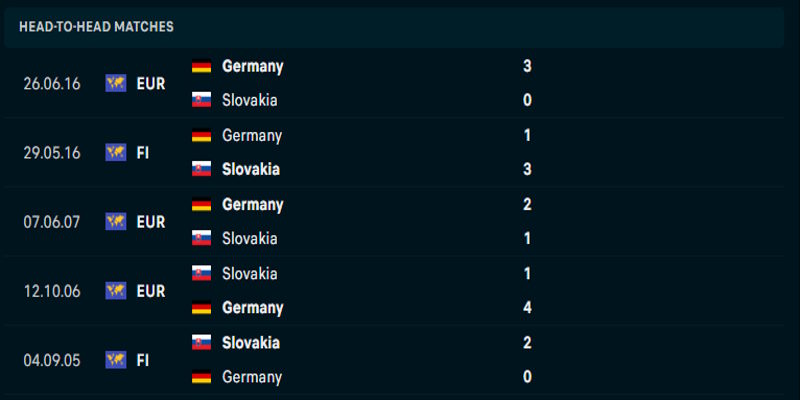This screenshot has width=800, height=400.
Task: Click the world map icon beside 07.06.07
Action: click(x=116, y=221)
